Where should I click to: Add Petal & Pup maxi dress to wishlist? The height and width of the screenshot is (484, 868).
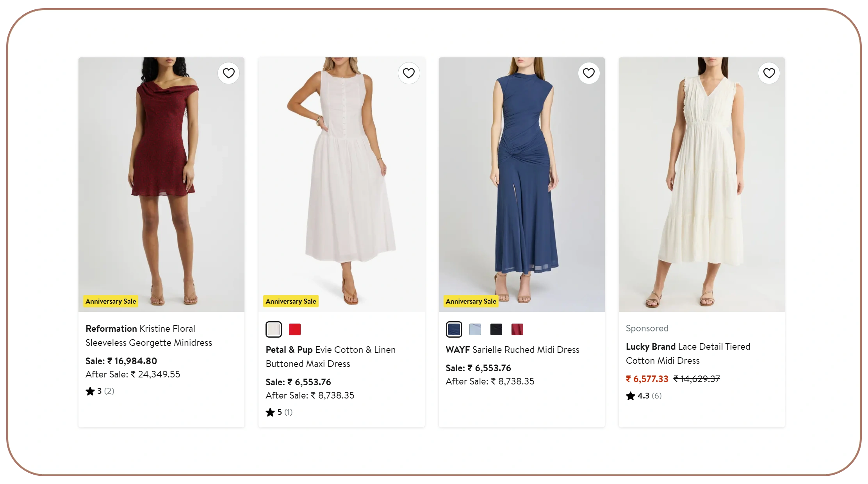[x=409, y=73]
